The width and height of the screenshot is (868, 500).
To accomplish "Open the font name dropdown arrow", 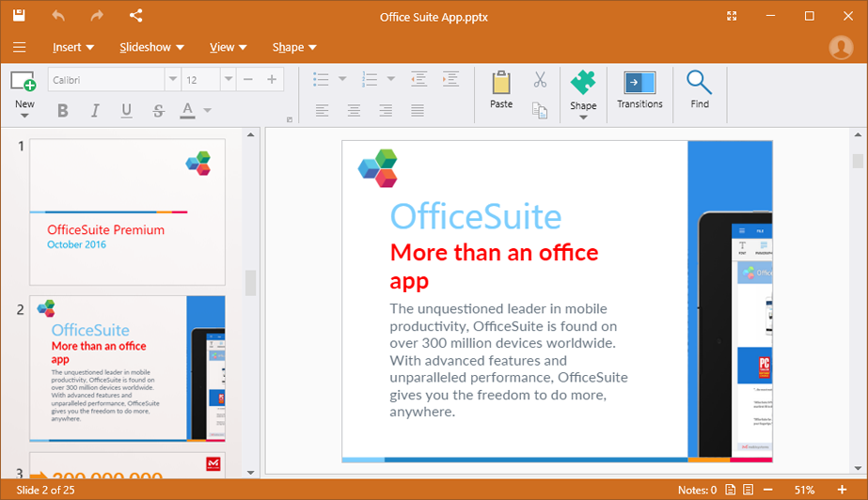I will click(x=173, y=80).
